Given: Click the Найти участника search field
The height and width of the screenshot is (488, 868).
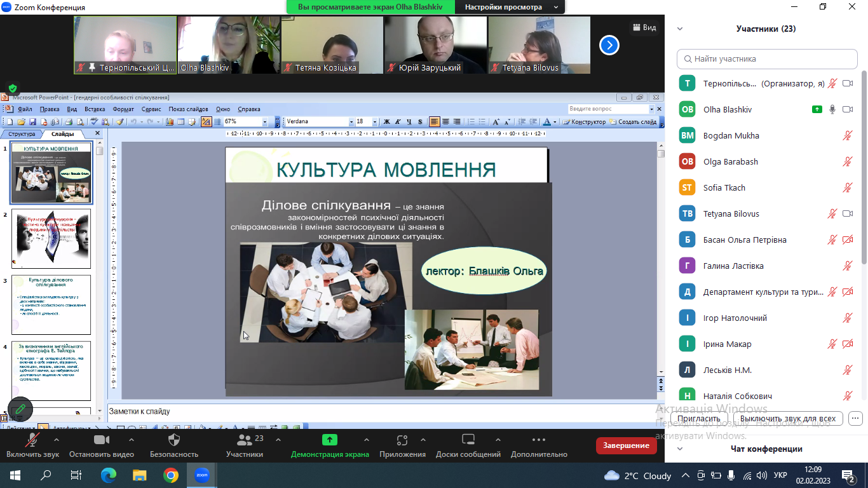Looking at the screenshot, I should coord(767,58).
